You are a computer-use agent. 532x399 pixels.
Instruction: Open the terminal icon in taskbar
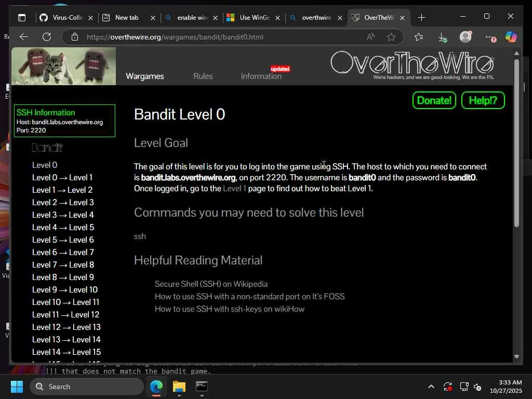pos(202,386)
